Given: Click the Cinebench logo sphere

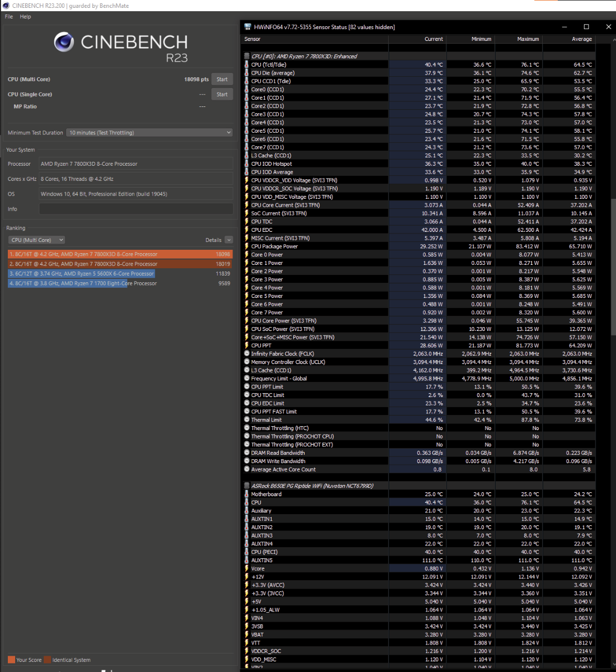Looking at the screenshot, I should (64, 43).
